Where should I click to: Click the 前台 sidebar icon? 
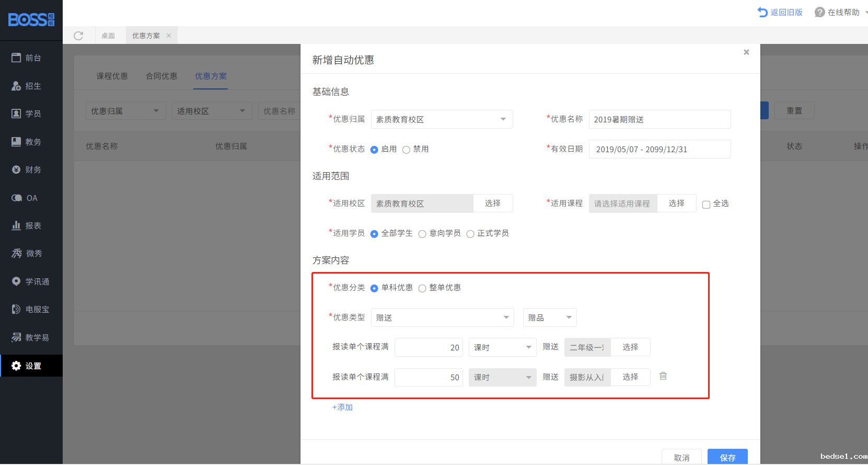[x=16, y=58]
